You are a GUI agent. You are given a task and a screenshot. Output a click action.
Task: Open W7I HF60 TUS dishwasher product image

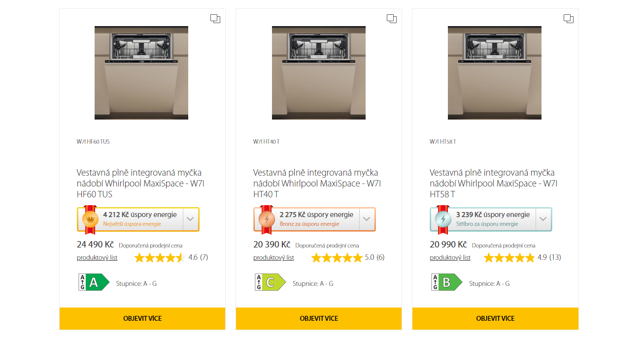click(x=141, y=73)
